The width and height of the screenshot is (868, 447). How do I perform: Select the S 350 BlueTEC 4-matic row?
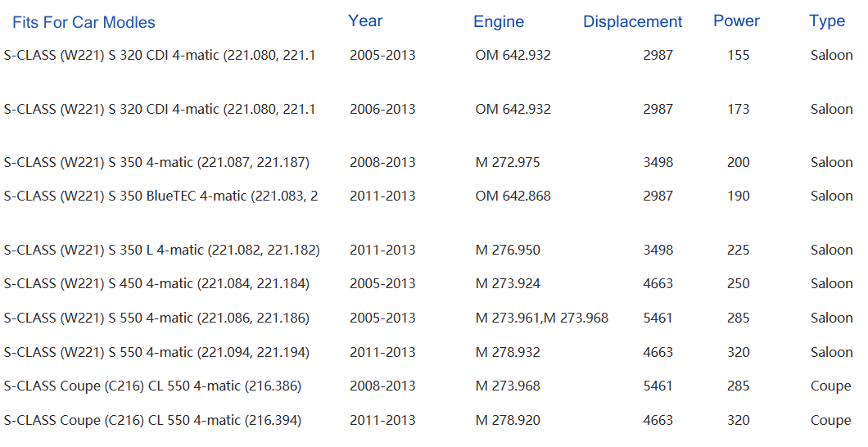[160, 196]
